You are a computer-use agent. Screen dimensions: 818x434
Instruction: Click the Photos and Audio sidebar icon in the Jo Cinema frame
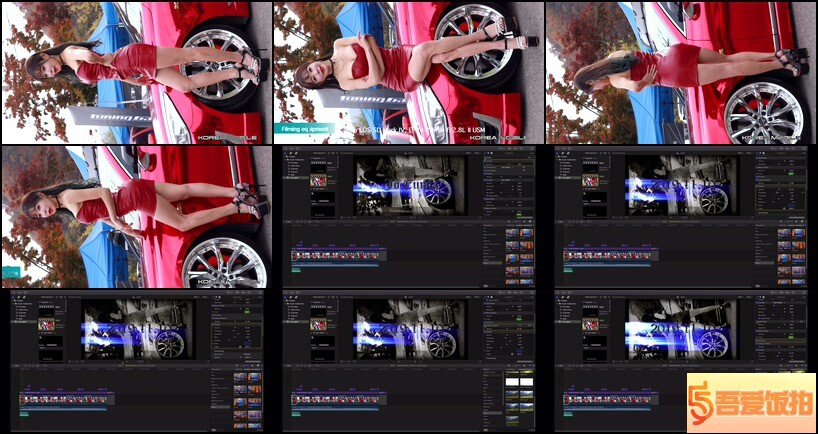tap(288, 153)
